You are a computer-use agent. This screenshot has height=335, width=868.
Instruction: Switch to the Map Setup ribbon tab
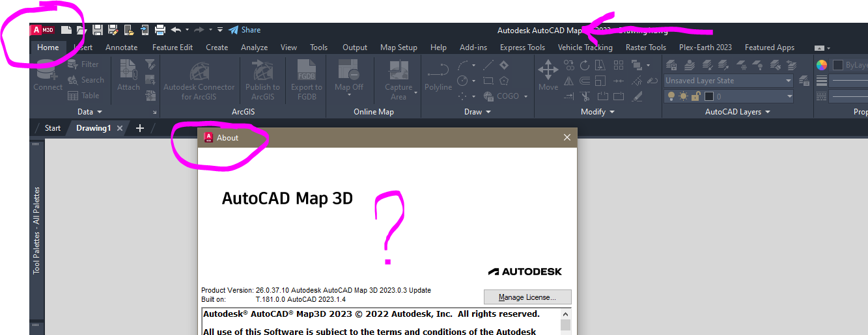(x=399, y=47)
